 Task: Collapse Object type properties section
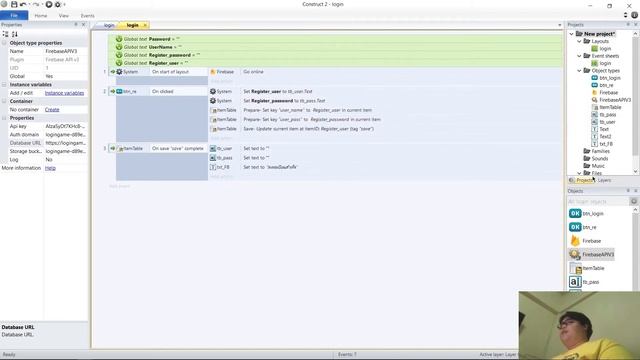4,43
